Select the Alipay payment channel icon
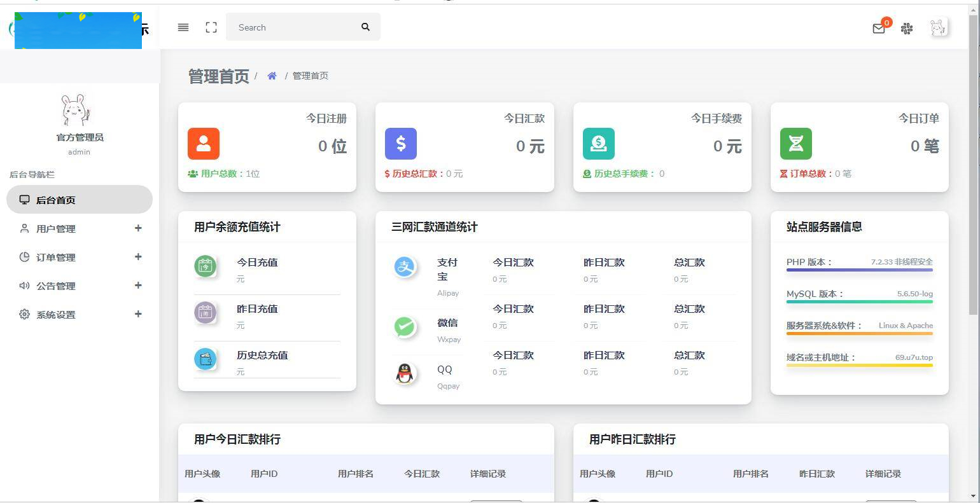The width and height of the screenshot is (980, 503). click(x=404, y=267)
